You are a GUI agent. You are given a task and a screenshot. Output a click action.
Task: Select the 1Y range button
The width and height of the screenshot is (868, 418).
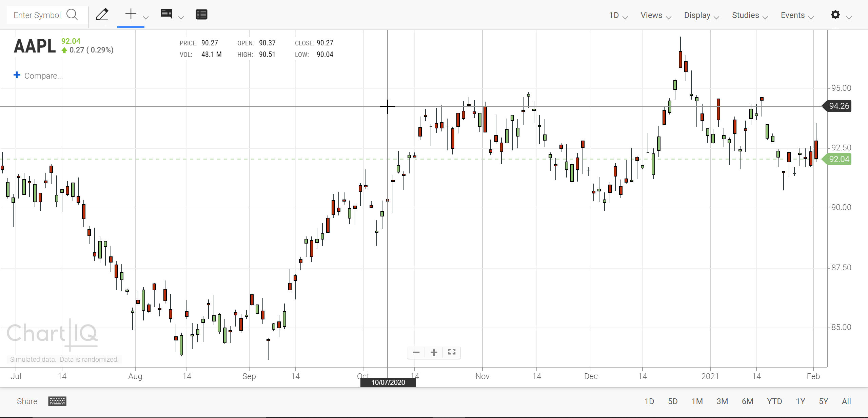(800, 401)
